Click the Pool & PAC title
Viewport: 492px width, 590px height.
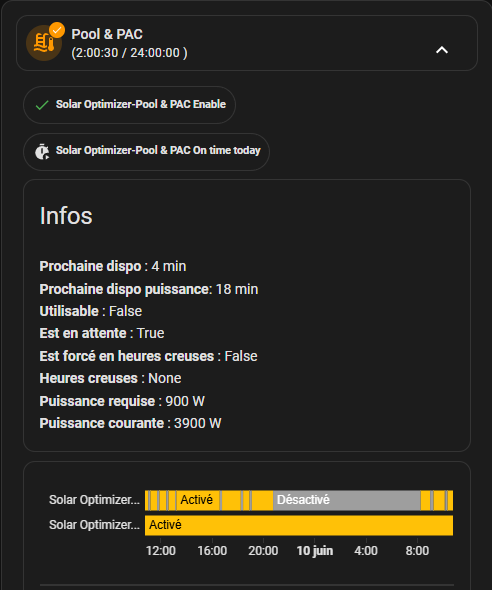click(x=107, y=34)
